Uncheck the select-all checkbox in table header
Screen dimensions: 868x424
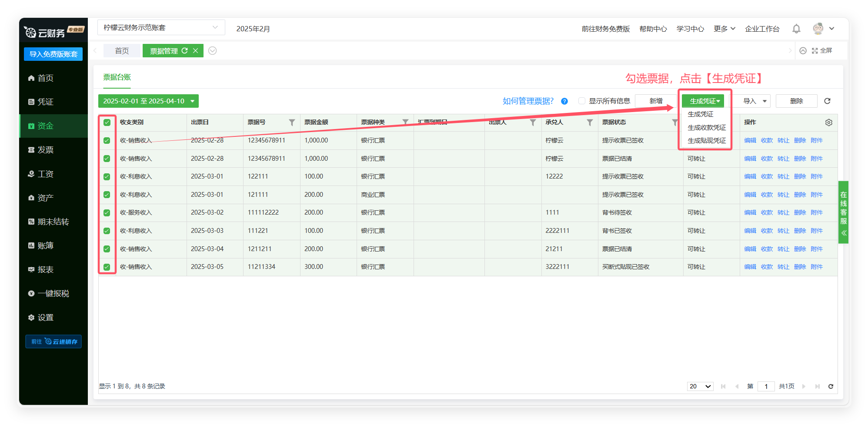107,123
